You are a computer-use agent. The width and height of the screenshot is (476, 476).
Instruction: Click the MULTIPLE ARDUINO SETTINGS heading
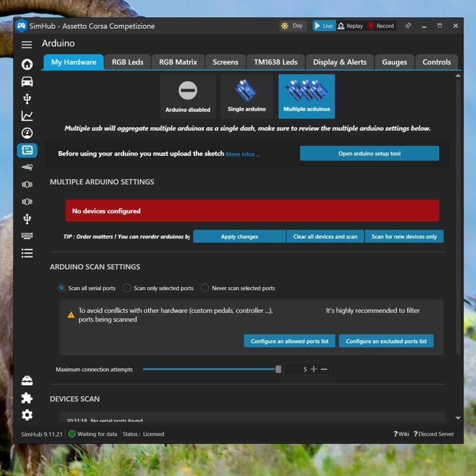pos(102,182)
